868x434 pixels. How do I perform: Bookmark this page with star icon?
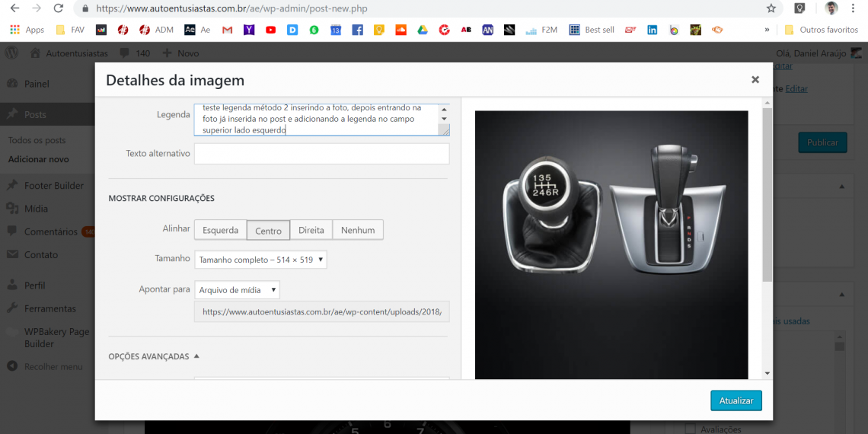pos(771,8)
